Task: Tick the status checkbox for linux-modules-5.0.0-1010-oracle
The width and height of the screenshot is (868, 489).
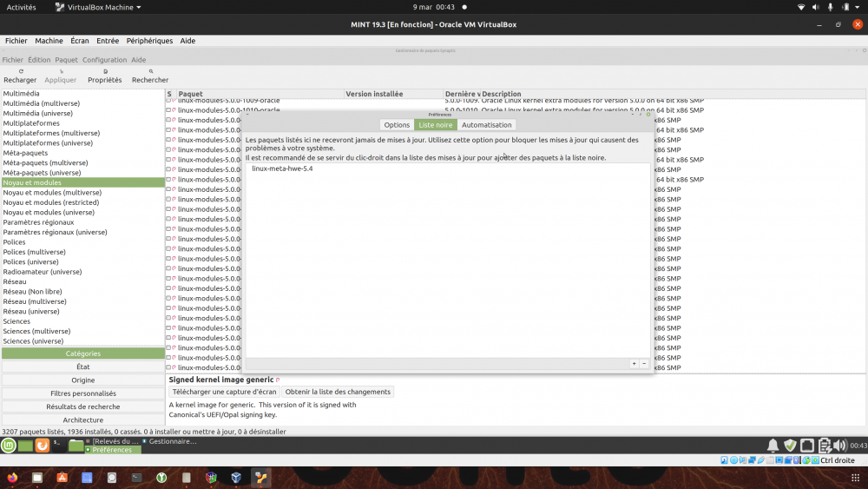Action: (168, 109)
